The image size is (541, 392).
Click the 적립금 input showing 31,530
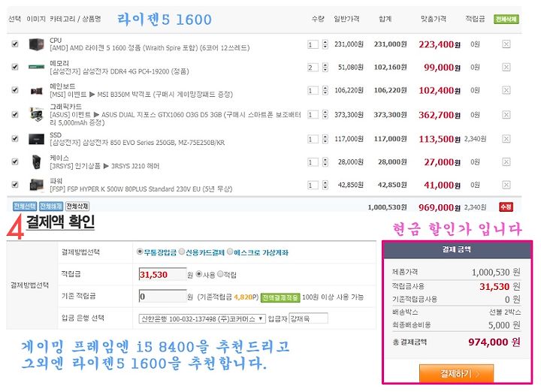[x=162, y=274]
